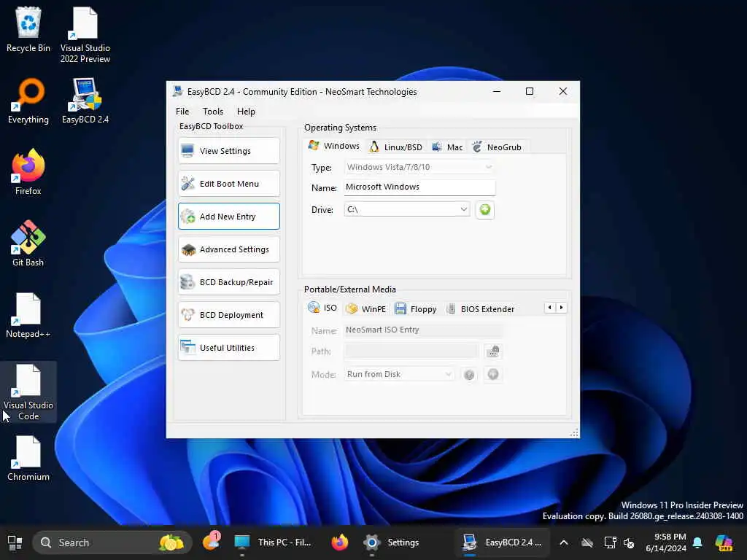
Task: Open the Windows Start button
Action: [x=15, y=542]
